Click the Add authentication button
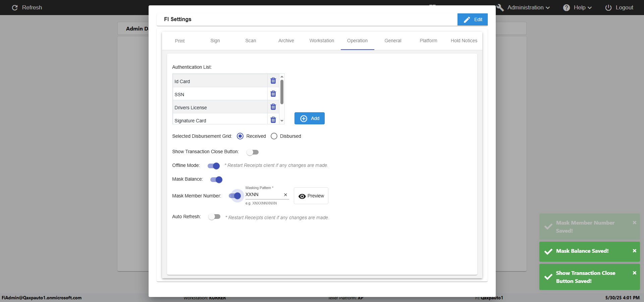 [309, 118]
